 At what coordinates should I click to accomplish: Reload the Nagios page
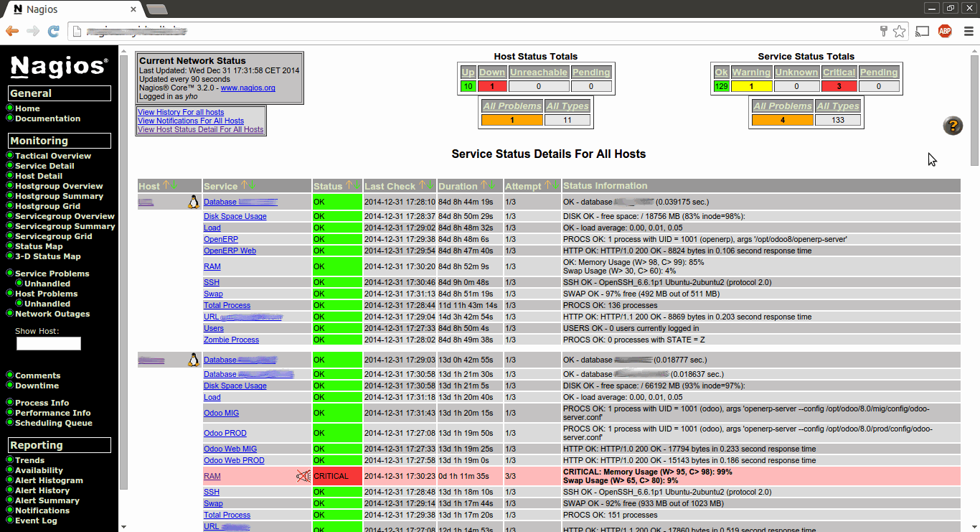pos(54,31)
